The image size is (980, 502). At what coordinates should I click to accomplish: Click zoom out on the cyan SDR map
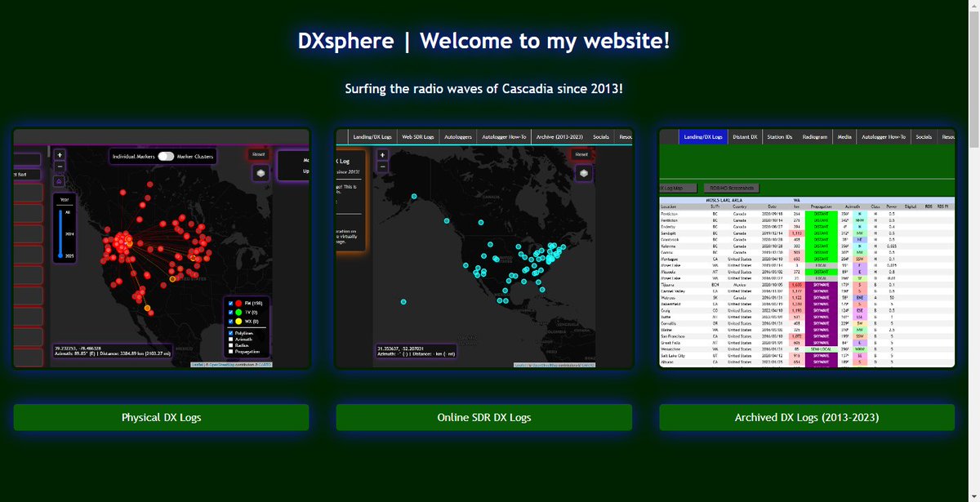click(381, 167)
